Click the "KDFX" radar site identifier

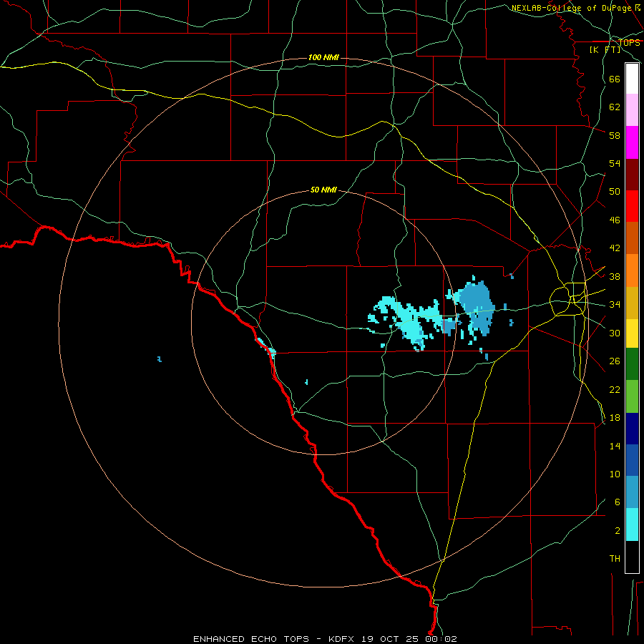pos(343,639)
